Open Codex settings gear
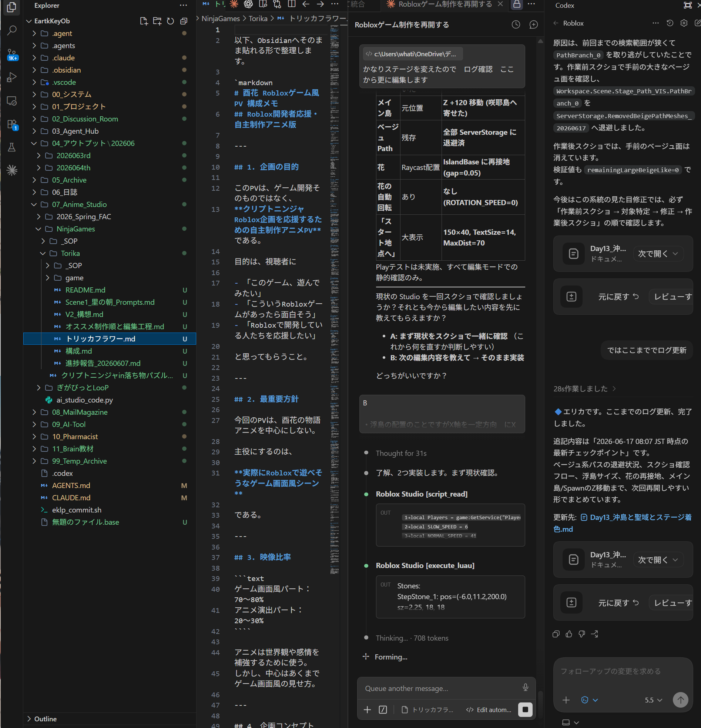This screenshot has width=701, height=728. coord(684,23)
